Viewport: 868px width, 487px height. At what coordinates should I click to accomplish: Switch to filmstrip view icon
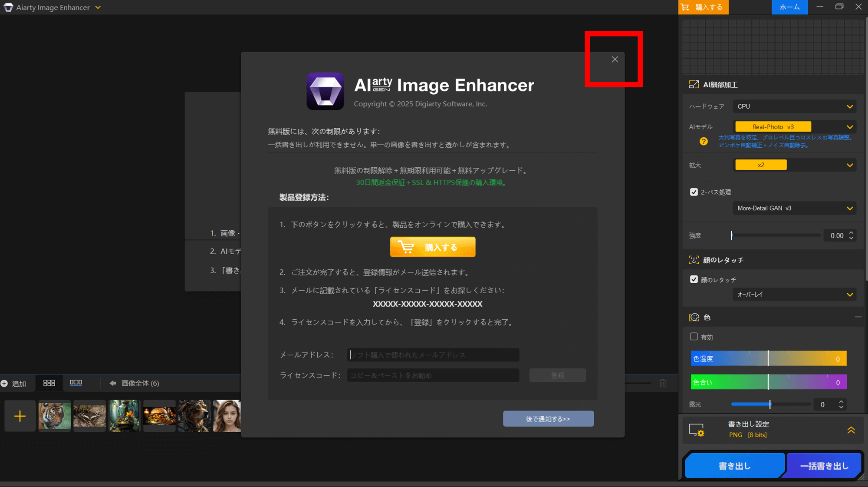coord(76,383)
